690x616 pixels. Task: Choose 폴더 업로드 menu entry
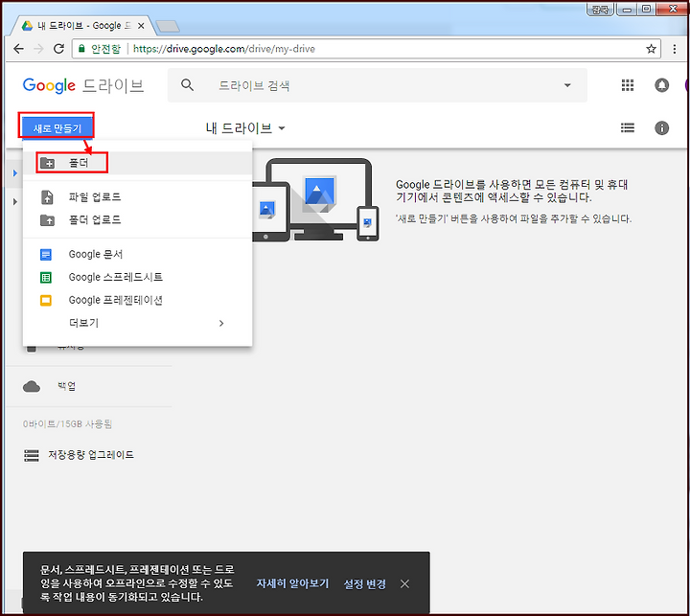pyautogui.click(x=137, y=220)
